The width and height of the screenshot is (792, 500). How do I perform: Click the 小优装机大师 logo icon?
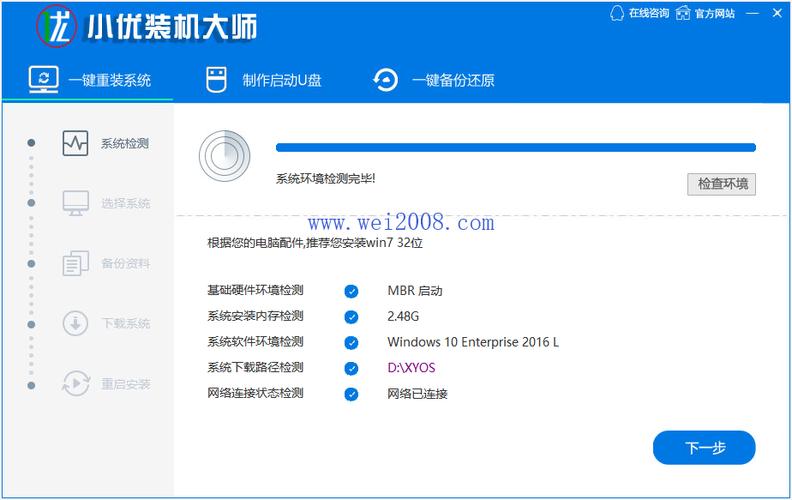57,26
